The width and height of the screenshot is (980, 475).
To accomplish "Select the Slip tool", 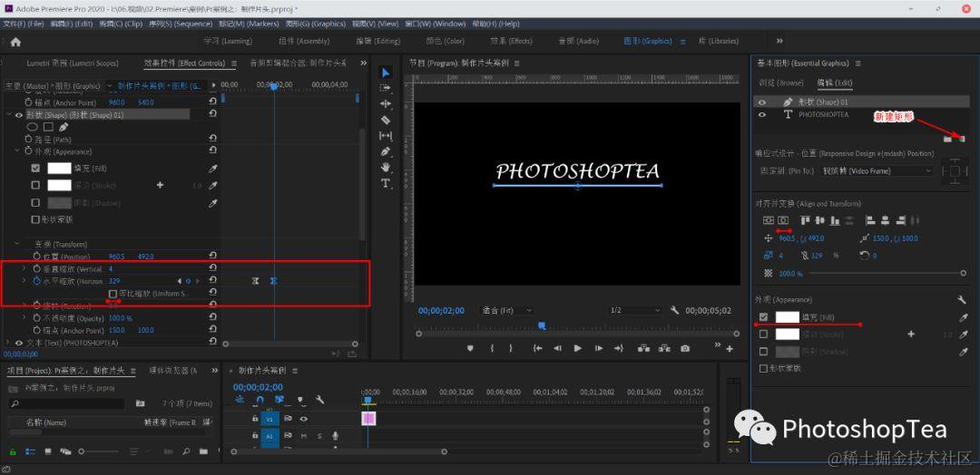I will tap(386, 135).
